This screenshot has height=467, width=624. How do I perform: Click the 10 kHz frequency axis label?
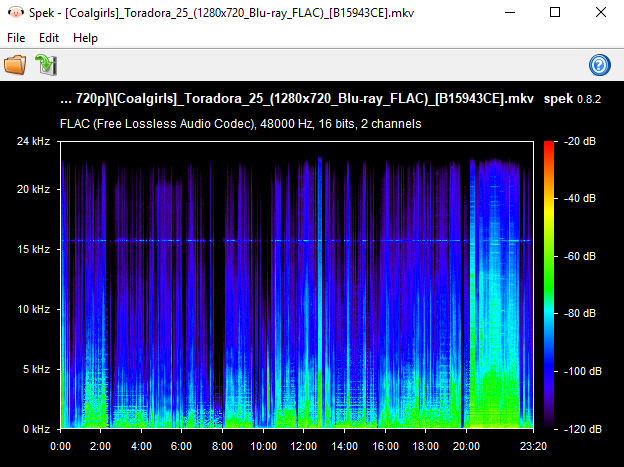[x=33, y=309]
